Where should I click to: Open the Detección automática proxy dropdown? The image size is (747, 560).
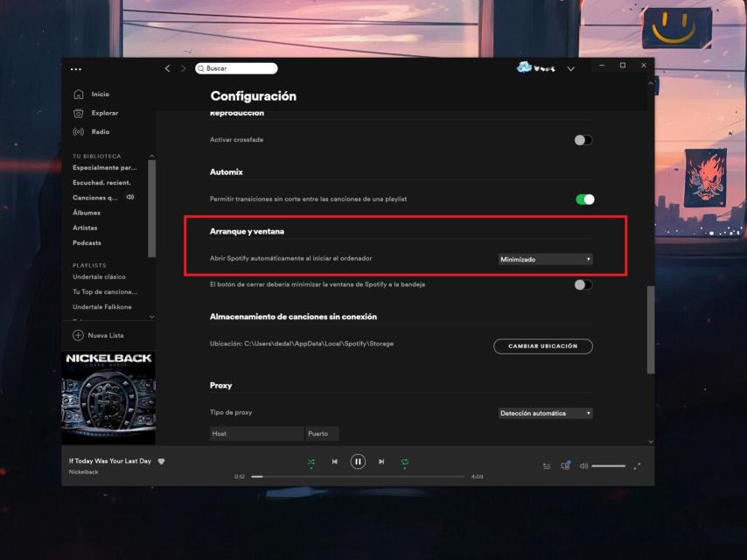546,413
